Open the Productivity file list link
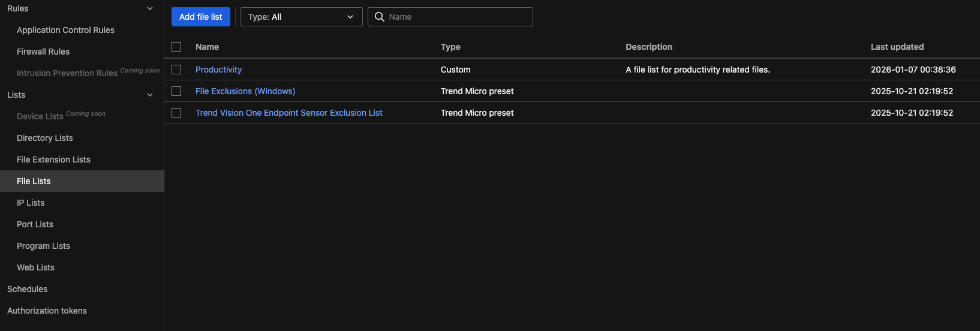 point(218,70)
